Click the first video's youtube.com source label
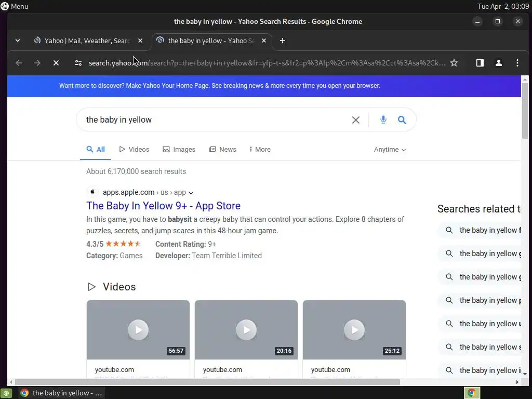This screenshot has width=532, height=399. [x=114, y=370]
